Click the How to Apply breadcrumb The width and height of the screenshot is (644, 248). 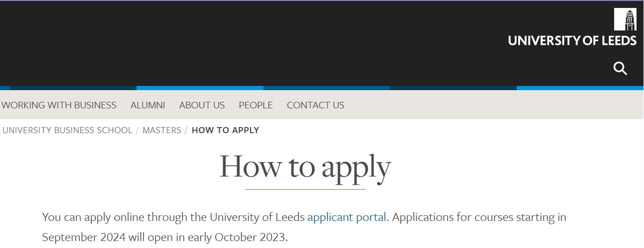point(225,130)
